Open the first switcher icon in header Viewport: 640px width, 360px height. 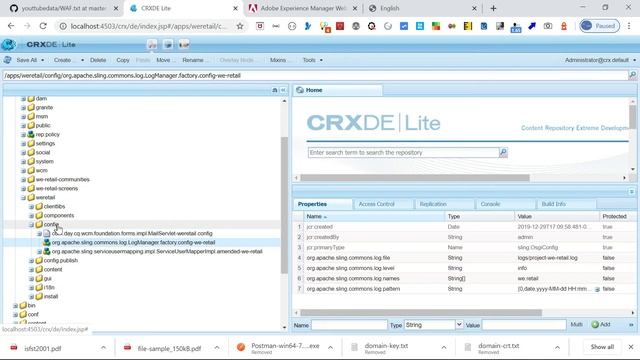point(152,44)
